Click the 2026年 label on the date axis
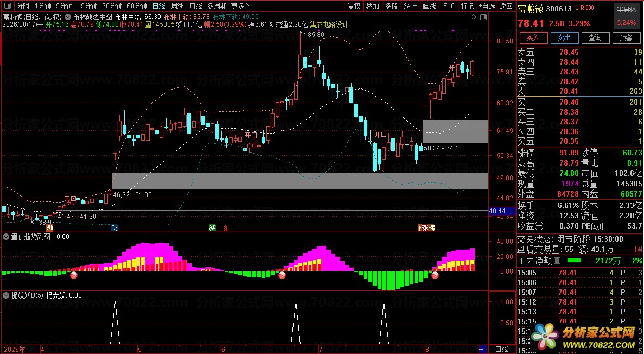The image size is (644, 354). [14, 350]
